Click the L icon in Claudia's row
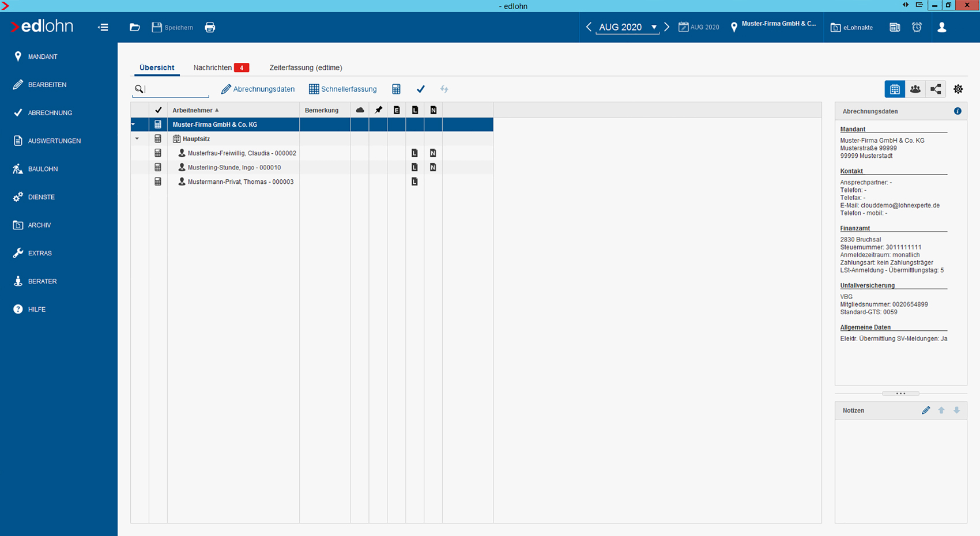Image resolution: width=980 pixels, height=536 pixels. 414,153
